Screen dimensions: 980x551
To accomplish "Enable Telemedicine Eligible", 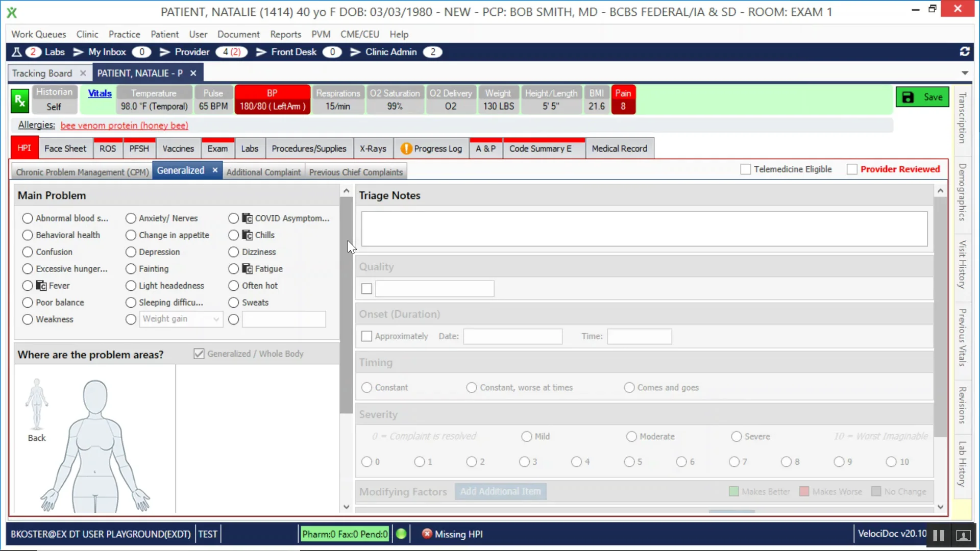I will (746, 169).
